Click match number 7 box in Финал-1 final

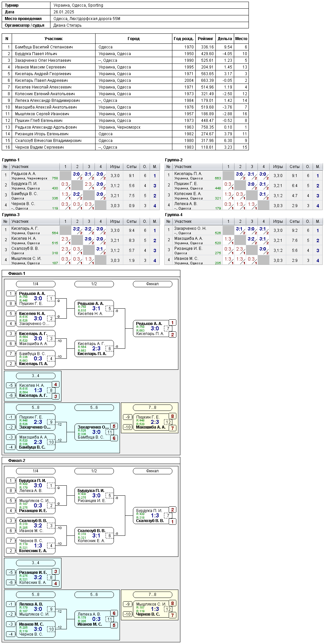(x=168, y=329)
